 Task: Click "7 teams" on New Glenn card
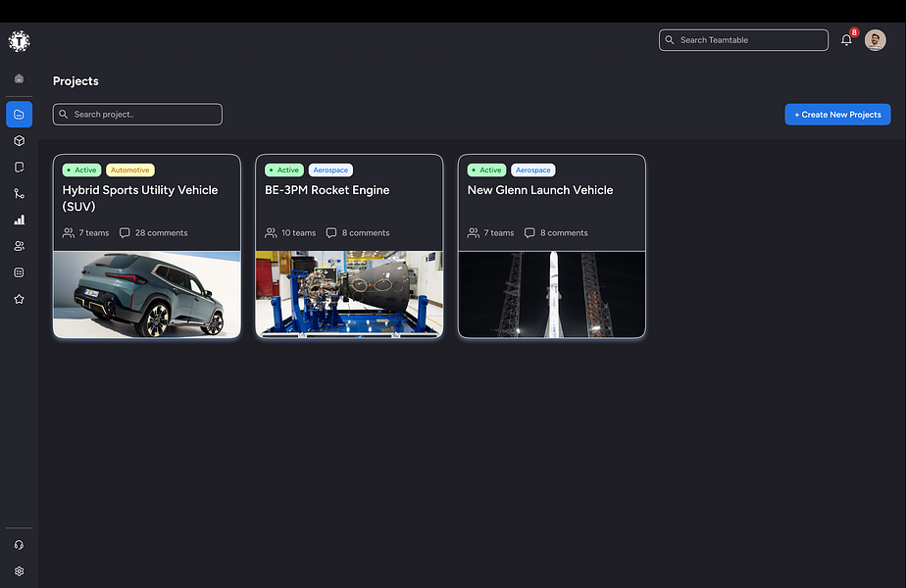(499, 233)
